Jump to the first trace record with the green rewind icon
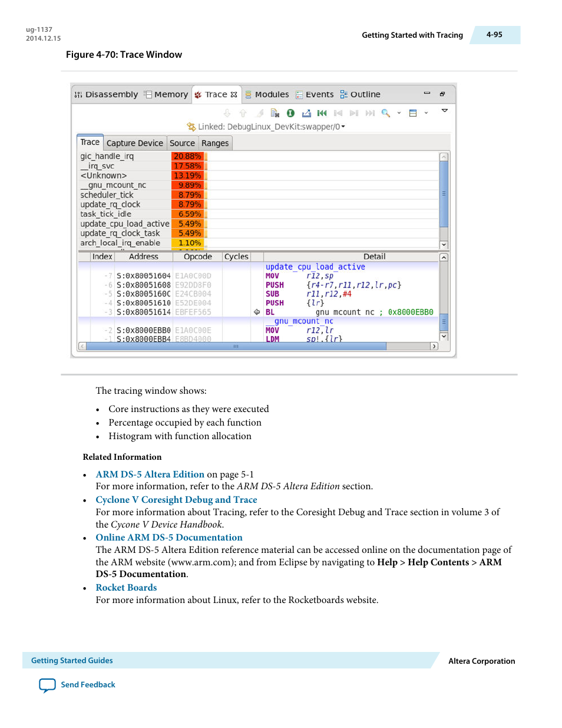The height and width of the screenshot is (728, 562). coord(322,113)
